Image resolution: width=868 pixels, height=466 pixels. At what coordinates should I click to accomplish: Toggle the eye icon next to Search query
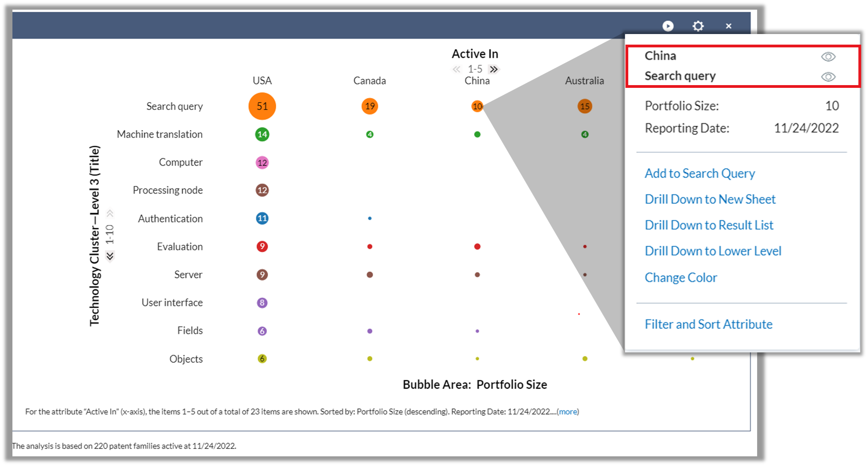click(x=828, y=77)
